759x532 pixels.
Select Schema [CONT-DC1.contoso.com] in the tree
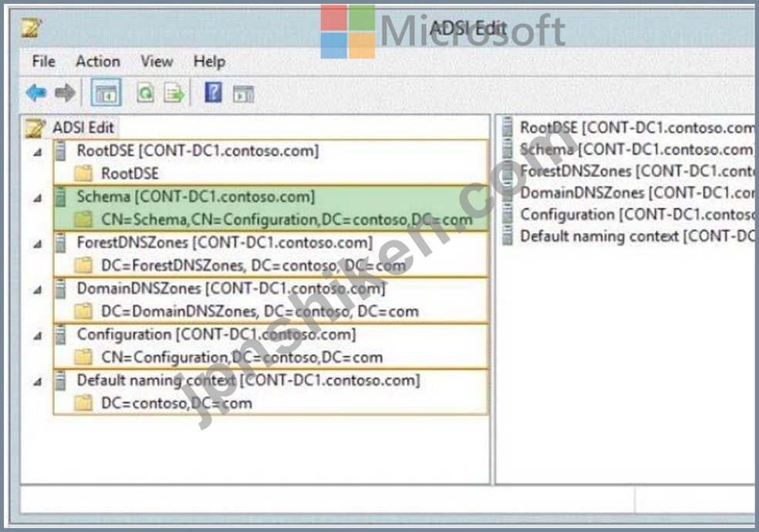pos(196,197)
